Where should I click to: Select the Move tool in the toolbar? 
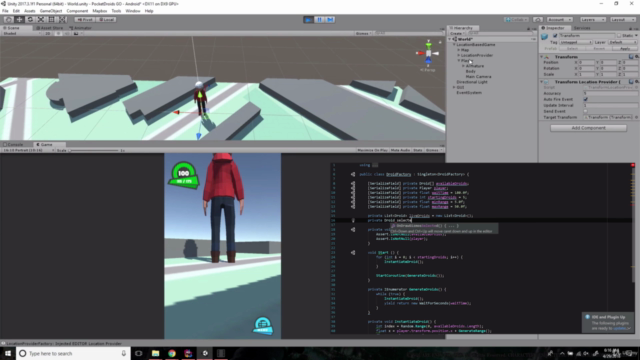[19, 20]
